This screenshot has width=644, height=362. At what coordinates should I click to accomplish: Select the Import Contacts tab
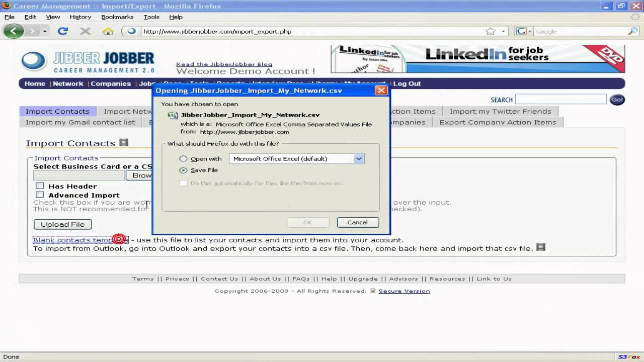pos(57,111)
